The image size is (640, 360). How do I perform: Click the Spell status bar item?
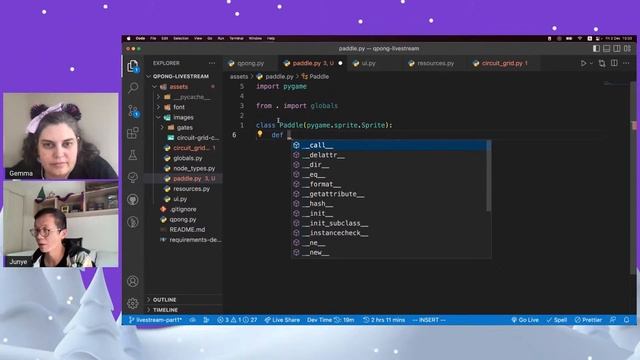click(x=557, y=320)
